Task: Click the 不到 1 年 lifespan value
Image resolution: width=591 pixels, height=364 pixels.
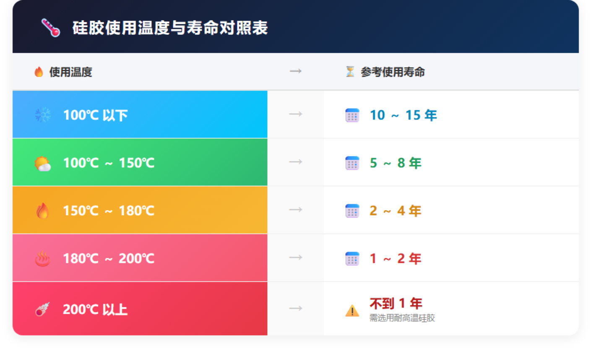Action: [396, 303]
